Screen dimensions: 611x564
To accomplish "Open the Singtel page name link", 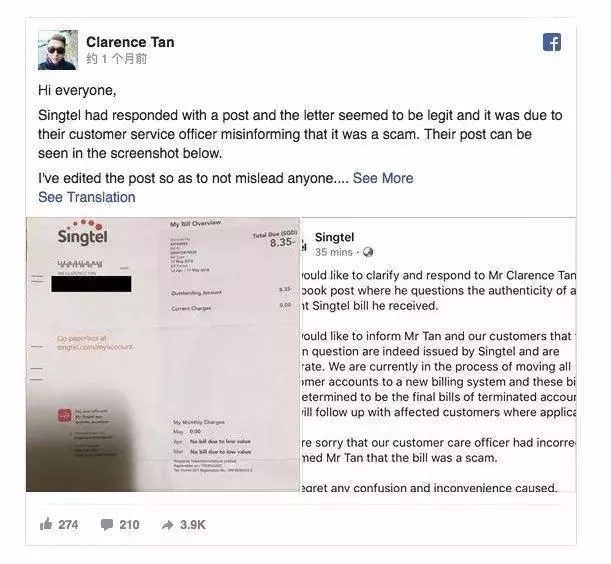I will tap(334, 237).
